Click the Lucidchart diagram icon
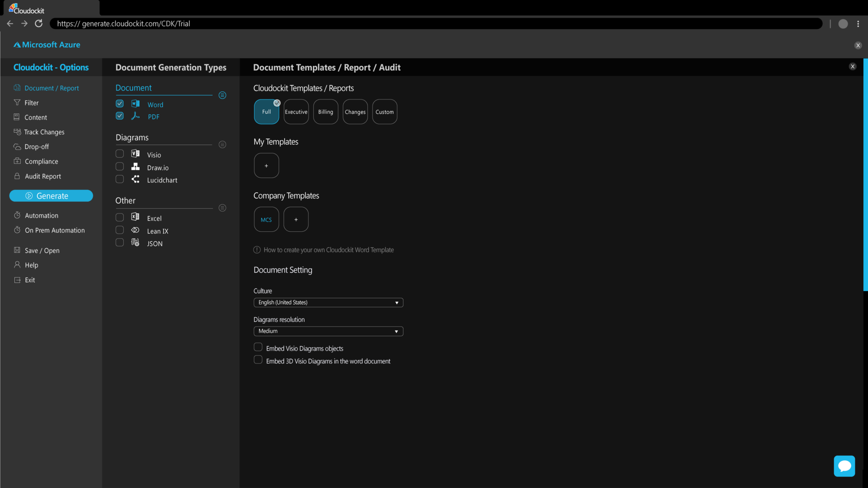 click(135, 179)
